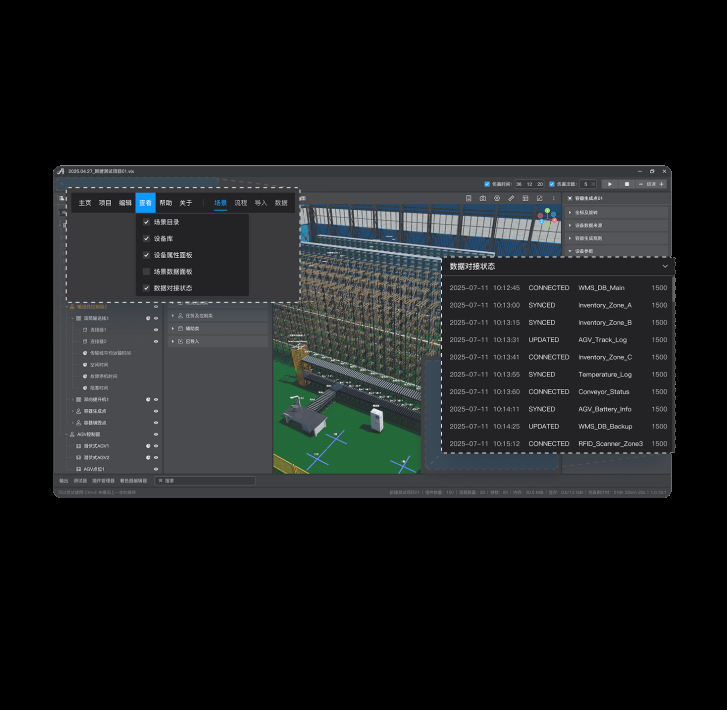Uncheck 设备属性面板 in the 查看 menu
Viewport: 727px width, 710px height.
tap(146, 255)
